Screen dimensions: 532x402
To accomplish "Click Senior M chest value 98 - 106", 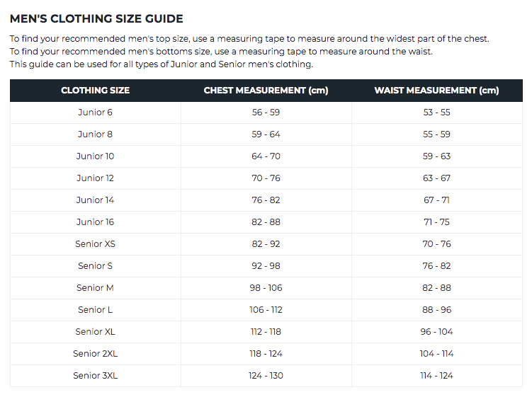I will (x=266, y=288).
